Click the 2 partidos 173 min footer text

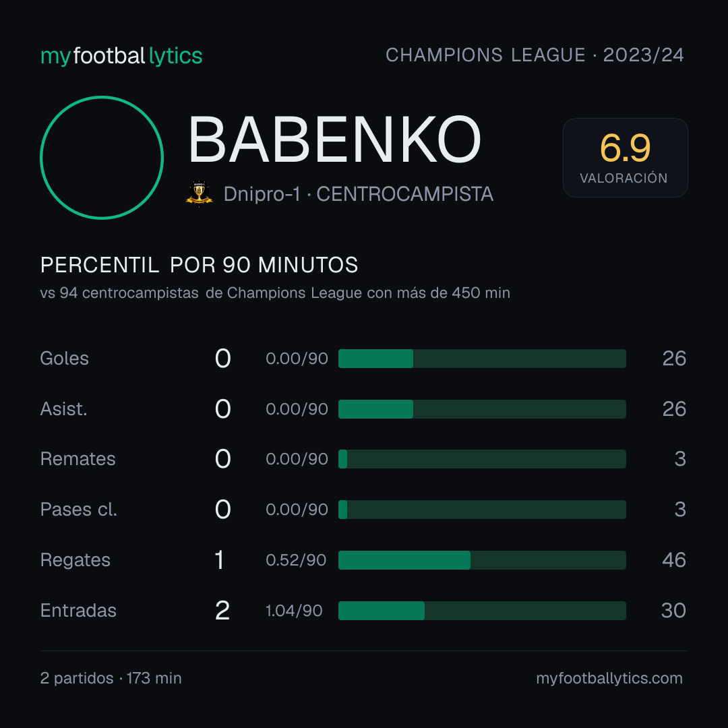(x=111, y=678)
